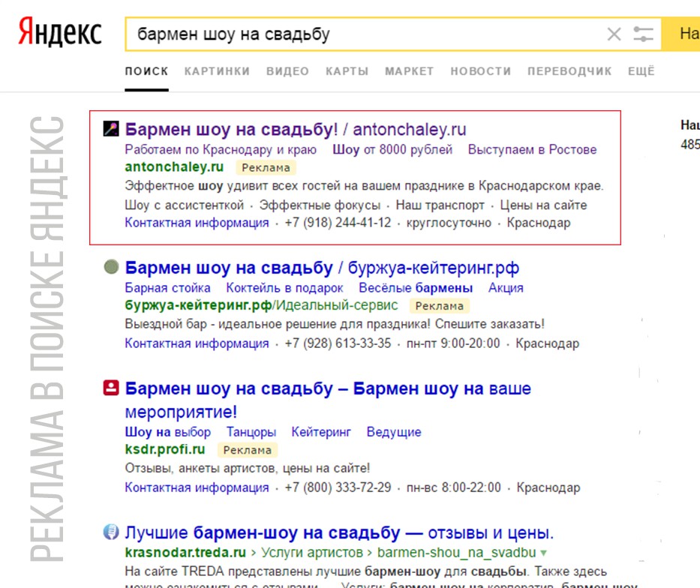
Task: Expand the Ещё menu
Action: tap(641, 71)
